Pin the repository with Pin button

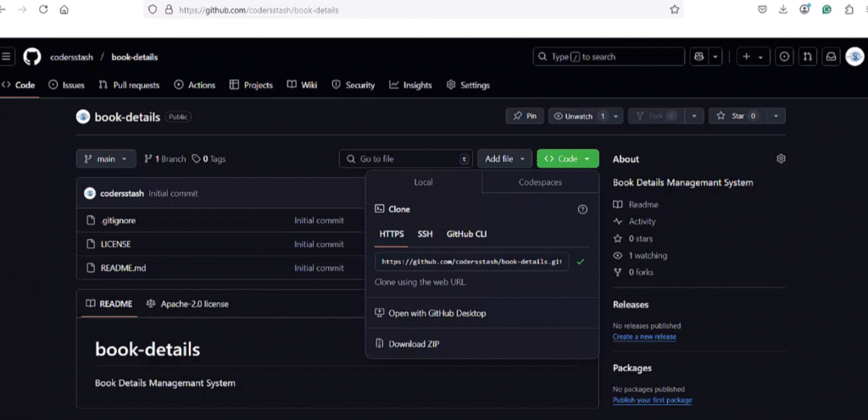(x=525, y=116)
